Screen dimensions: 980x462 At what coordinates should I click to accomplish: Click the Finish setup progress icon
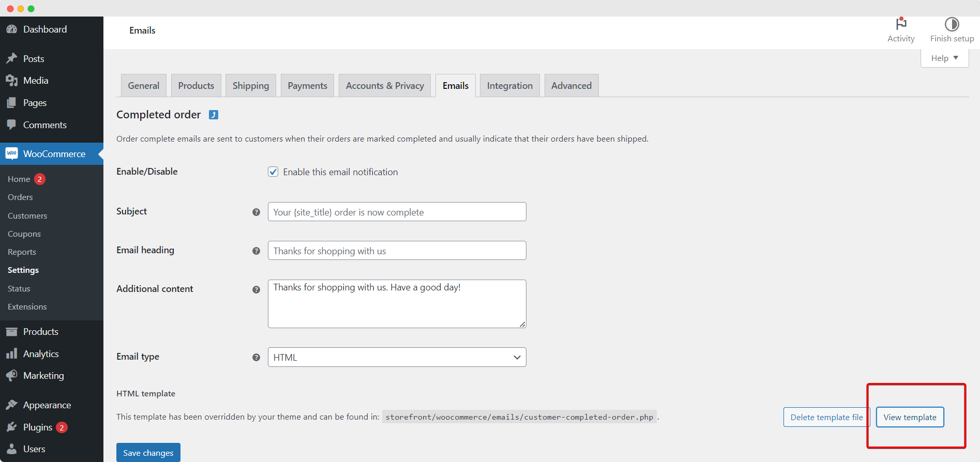(x=952, y=24)
